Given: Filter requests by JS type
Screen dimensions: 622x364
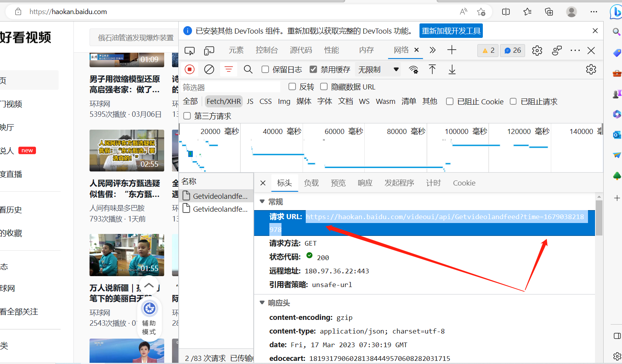Looking at the screenshot, I should 250,102.
